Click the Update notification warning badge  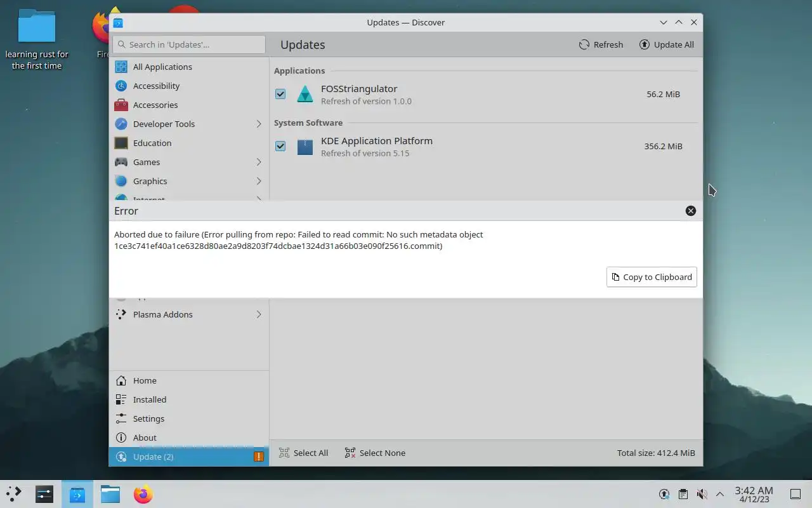click(x=259, y=457)
